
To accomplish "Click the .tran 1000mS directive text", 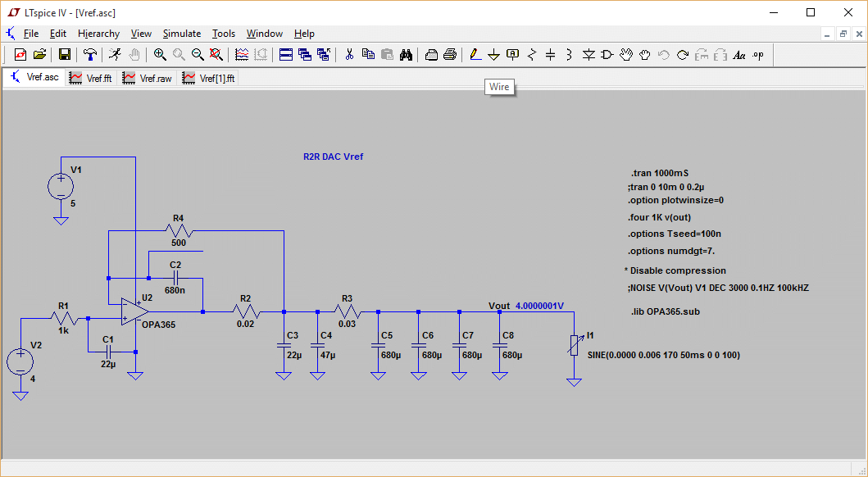I will (x=659, y=173).
